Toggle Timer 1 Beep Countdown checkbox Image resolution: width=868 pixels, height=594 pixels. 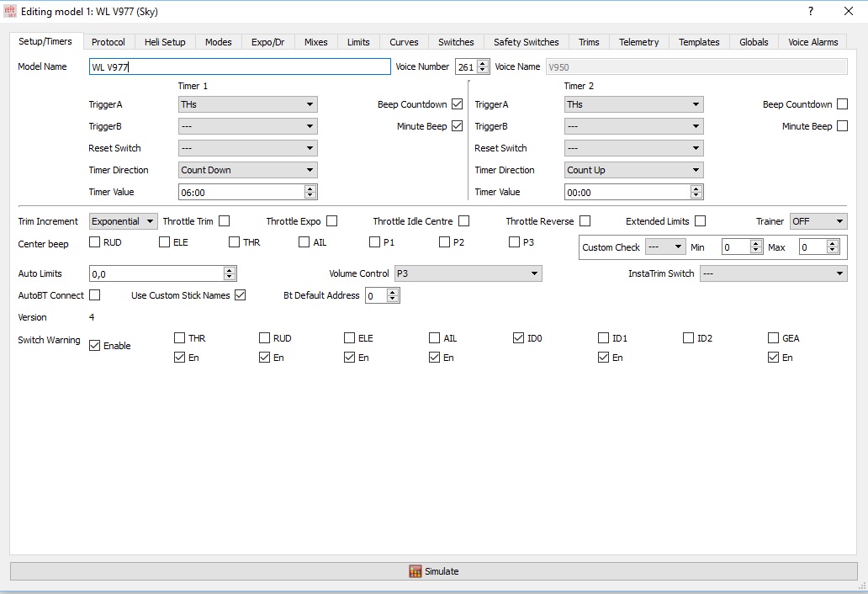(458, 104)
